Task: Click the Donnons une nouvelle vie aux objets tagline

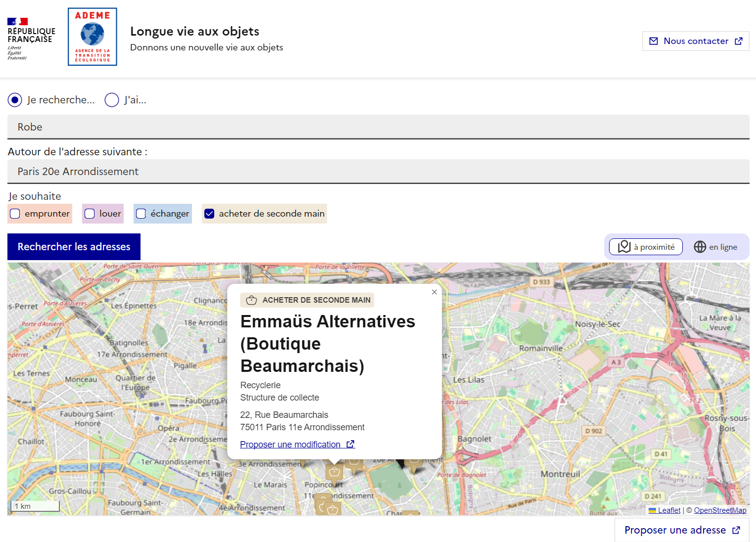Action: [207, 47]
